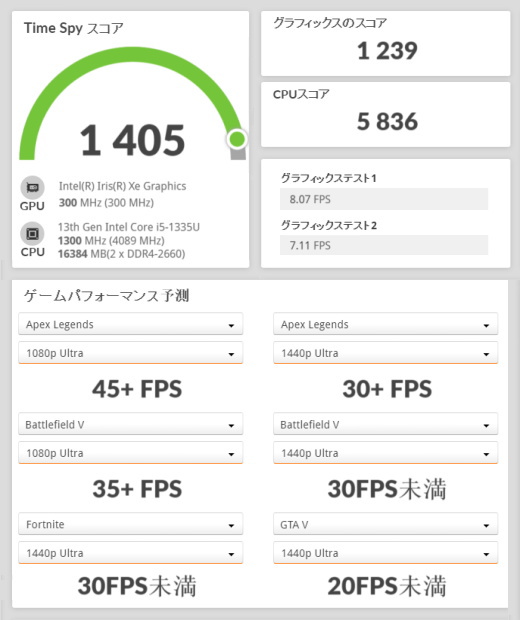Open the Apex Legends dropdown above 1080p Ultra
This screenshot has height=620, width=520.
(130, 324)
